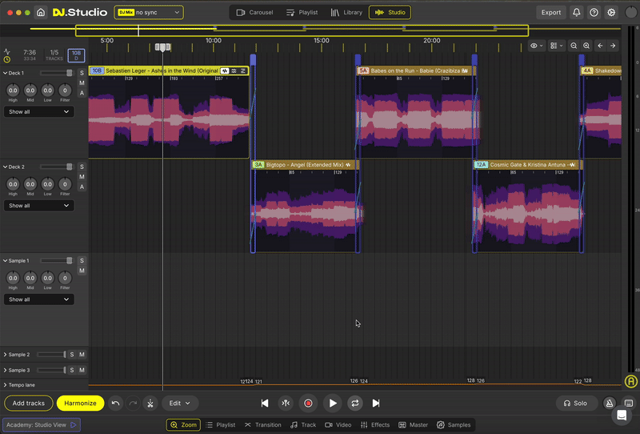Mute Sample 2 lane
This screenshot has width=640, height=434.
click(x=82, y=354)
